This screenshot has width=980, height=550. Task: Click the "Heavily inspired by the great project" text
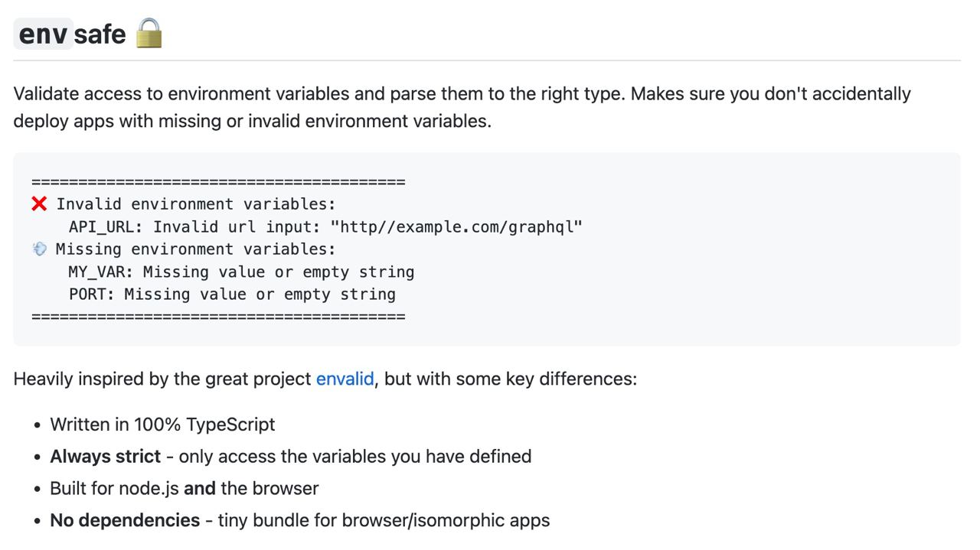(162, 379)
